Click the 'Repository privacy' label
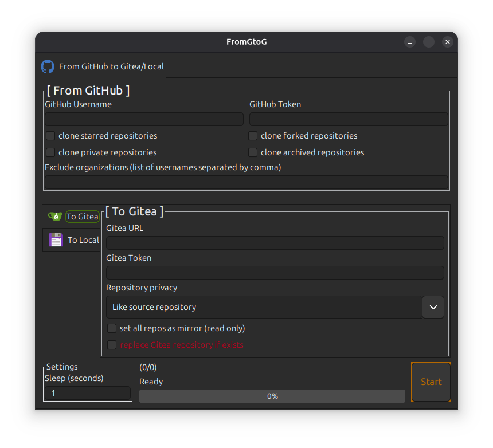Image resolution: width=493 pixels, height=448 pixels. 142,288
